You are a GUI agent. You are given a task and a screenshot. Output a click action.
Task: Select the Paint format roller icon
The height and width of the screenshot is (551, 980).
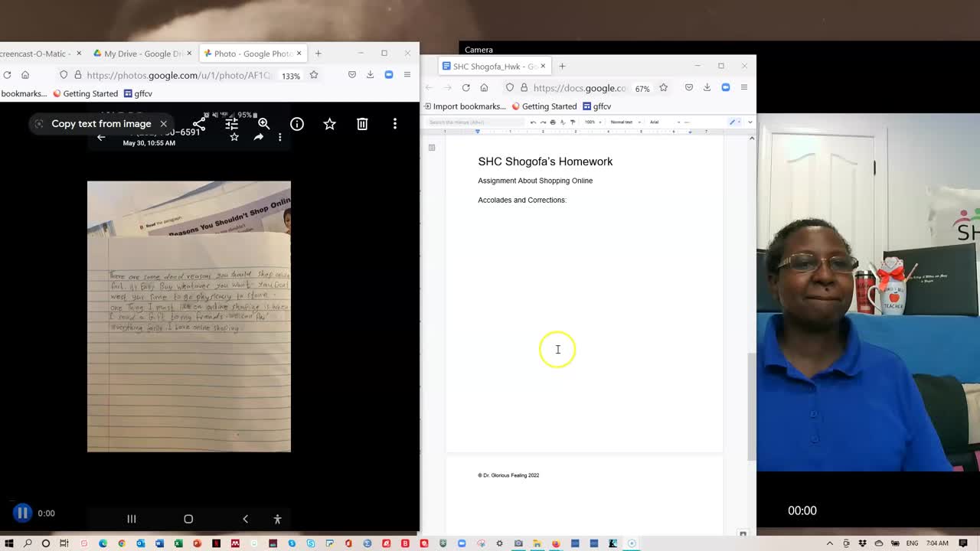[573, 122]
